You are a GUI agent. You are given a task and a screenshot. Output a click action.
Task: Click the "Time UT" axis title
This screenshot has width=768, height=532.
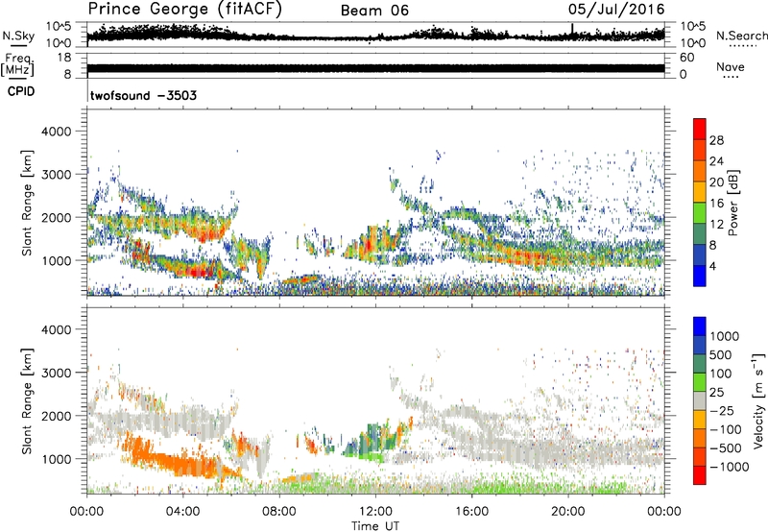(375, 526)
